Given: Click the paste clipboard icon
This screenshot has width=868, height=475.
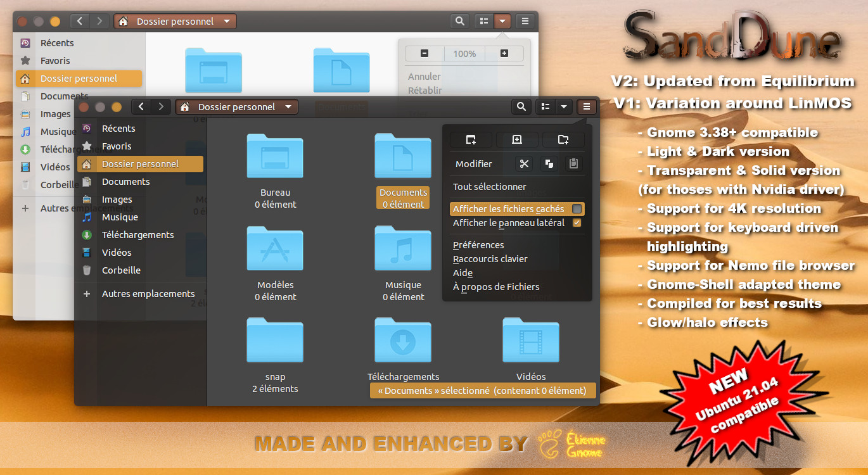Looking at the screenshot, I should coord(573,164).
